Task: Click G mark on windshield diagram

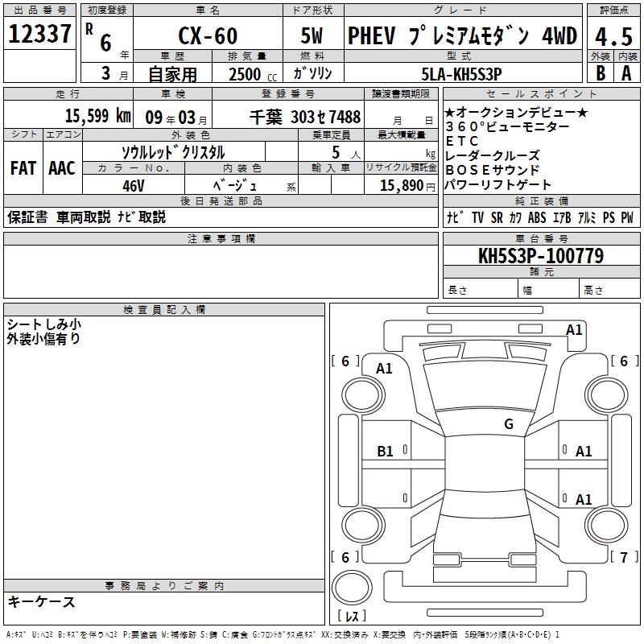Action: tap(509, 424)
